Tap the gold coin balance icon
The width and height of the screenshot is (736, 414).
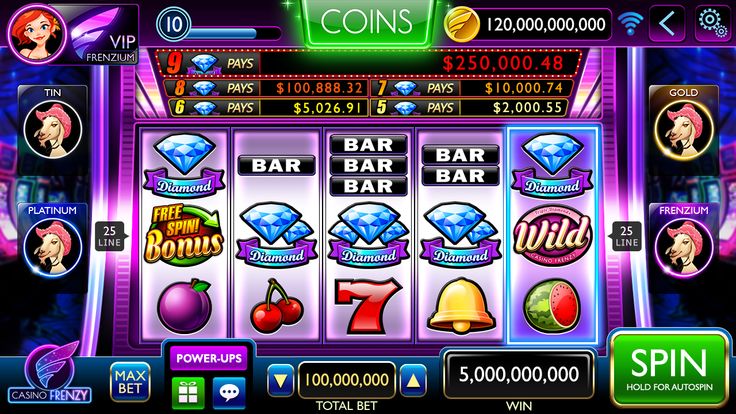461,24
